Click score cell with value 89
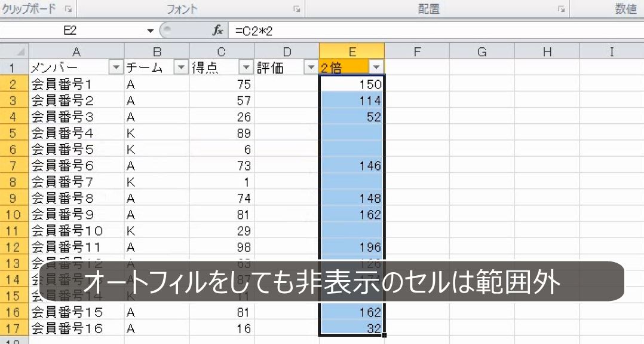The width and height of the screenshot is (644, 344). (x=222, y=133)
